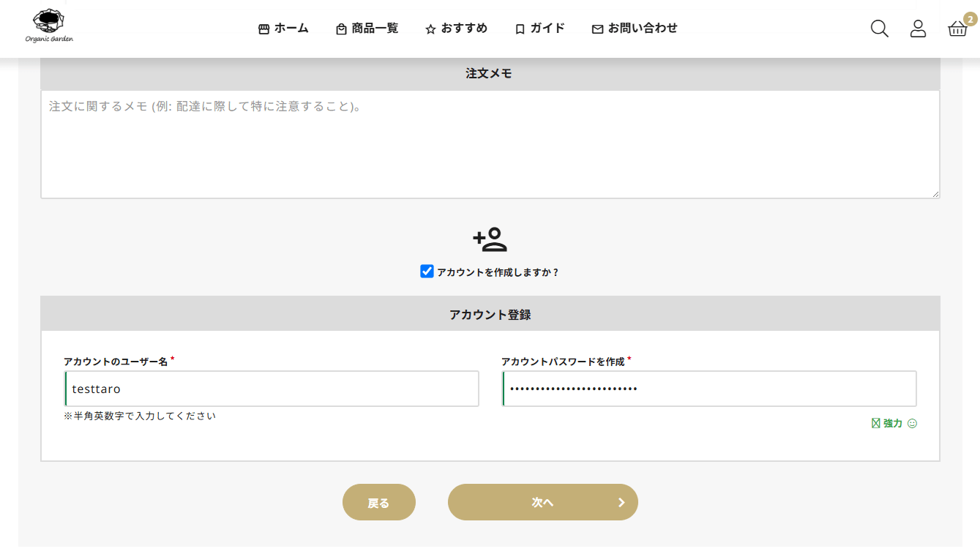
Task: Click the envelope icon beside お問い合わせ
Action: (x=597, y=29)
